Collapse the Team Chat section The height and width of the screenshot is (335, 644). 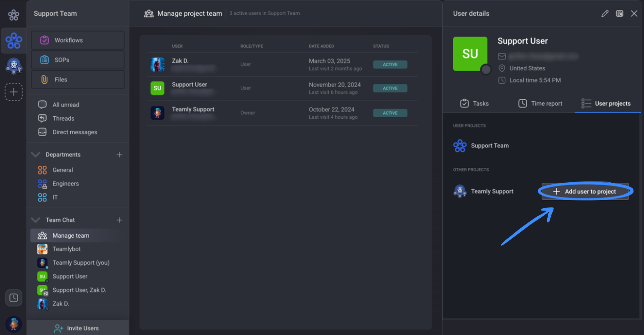[x=35, y=220]
